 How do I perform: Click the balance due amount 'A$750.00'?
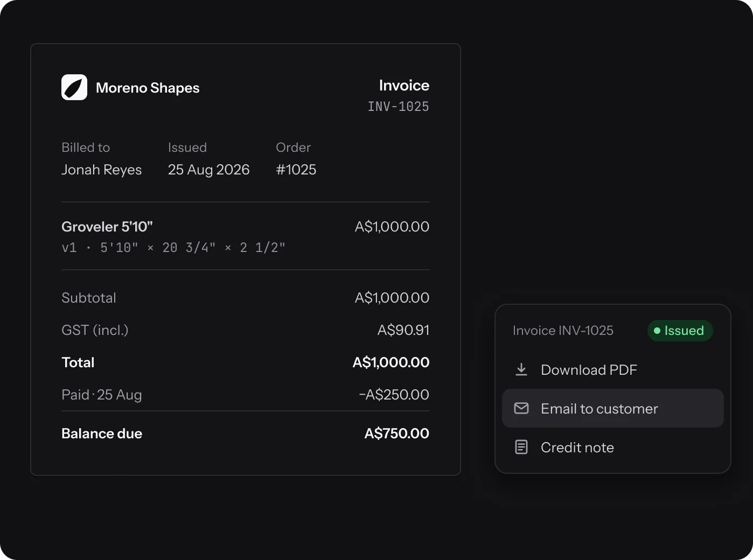pyautogui.click(x=397, y=433)
